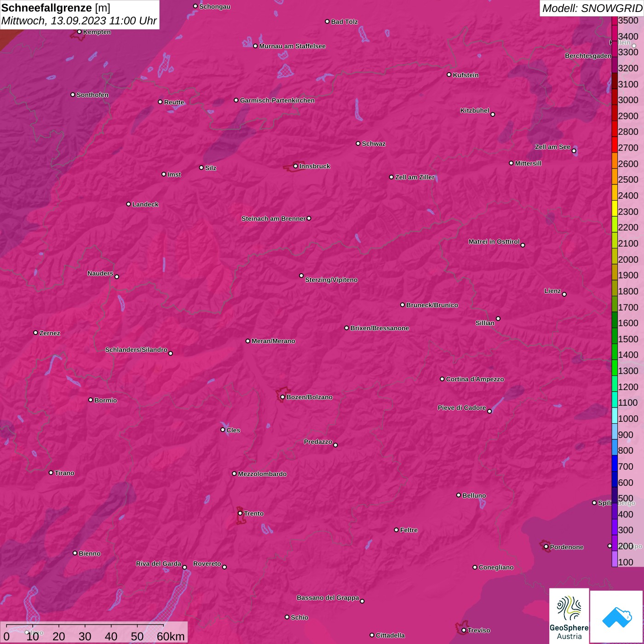Click the 60km scale bar
Image resolution: width=644 pixels, height=644 pixels.
[85, 631]
